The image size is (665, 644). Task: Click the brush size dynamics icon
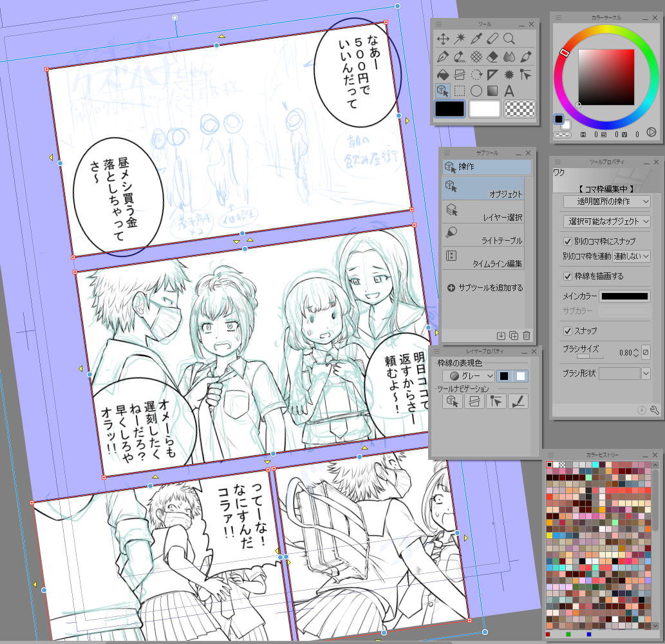point(646,352)
